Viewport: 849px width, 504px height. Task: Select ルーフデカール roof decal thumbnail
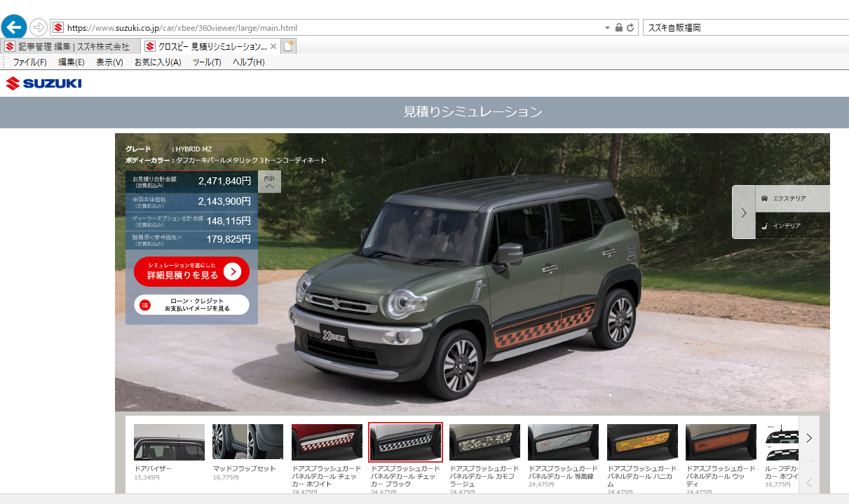[781, 442]
